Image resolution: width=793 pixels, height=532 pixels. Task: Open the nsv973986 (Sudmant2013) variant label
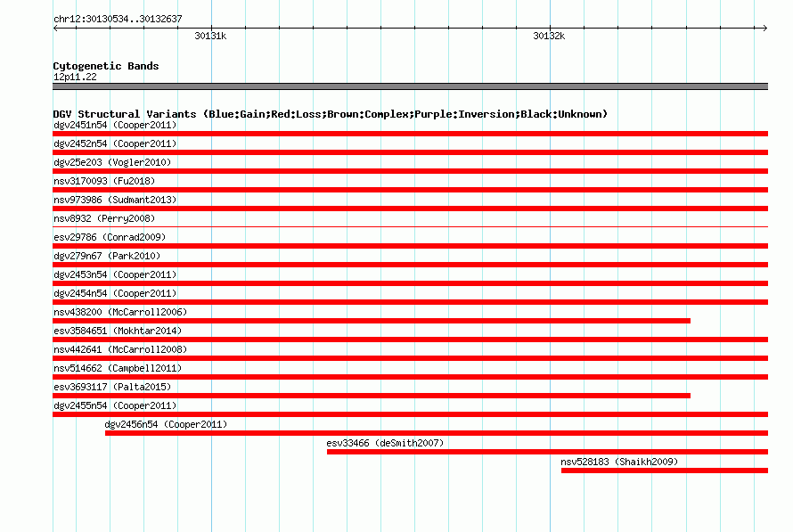(115, 200)
